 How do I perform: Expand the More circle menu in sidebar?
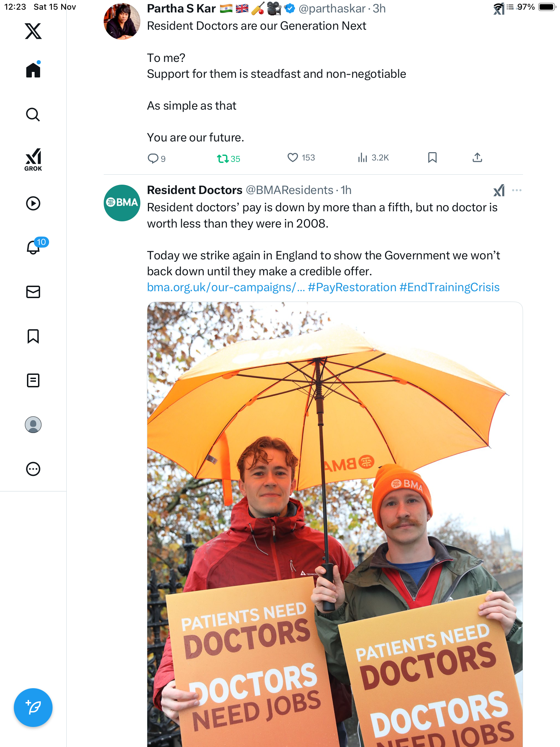point(33,469)
